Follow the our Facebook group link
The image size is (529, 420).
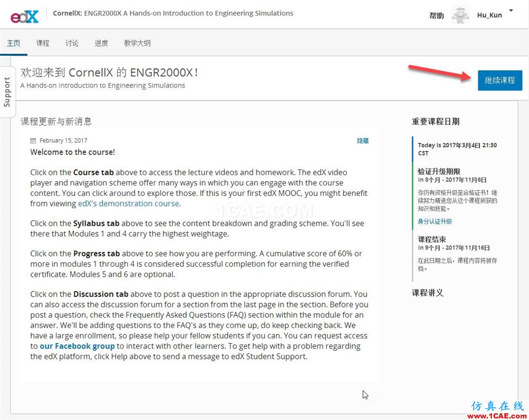pos(77,346)
